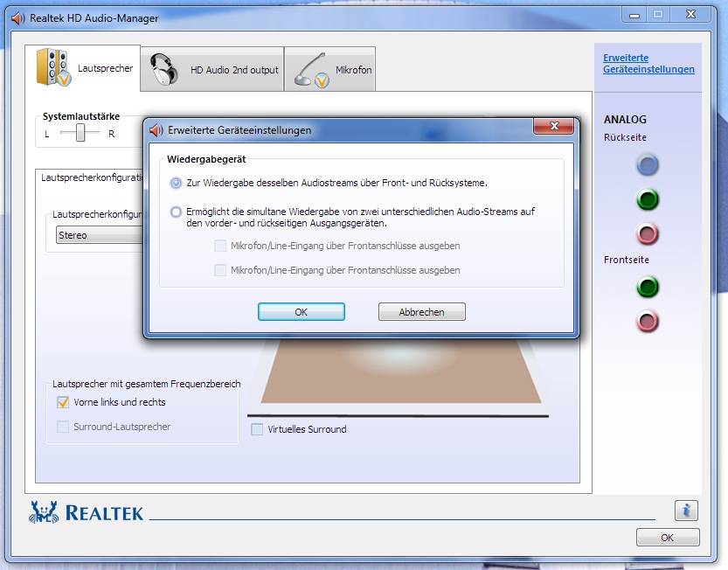Click Abbrechen to cancel the dialog
This screenshot has height=570, width=728.
pyautogui.click(x=421, y=312)
